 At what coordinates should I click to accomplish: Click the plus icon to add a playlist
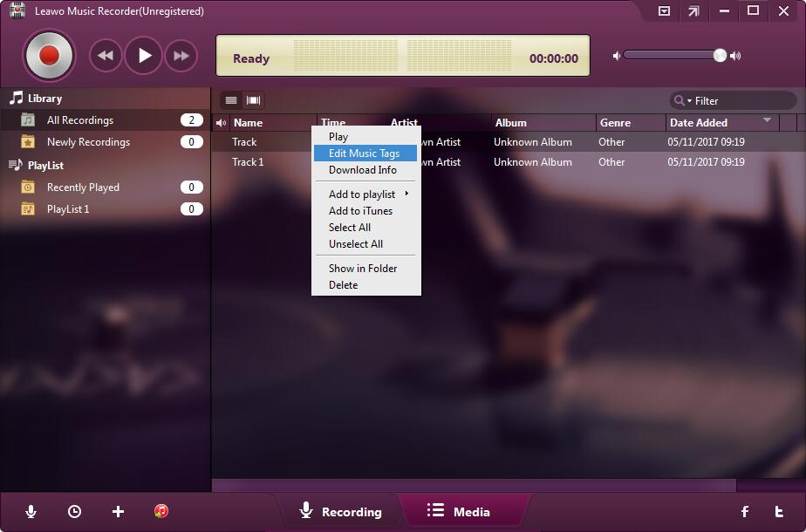pos(119,511)
